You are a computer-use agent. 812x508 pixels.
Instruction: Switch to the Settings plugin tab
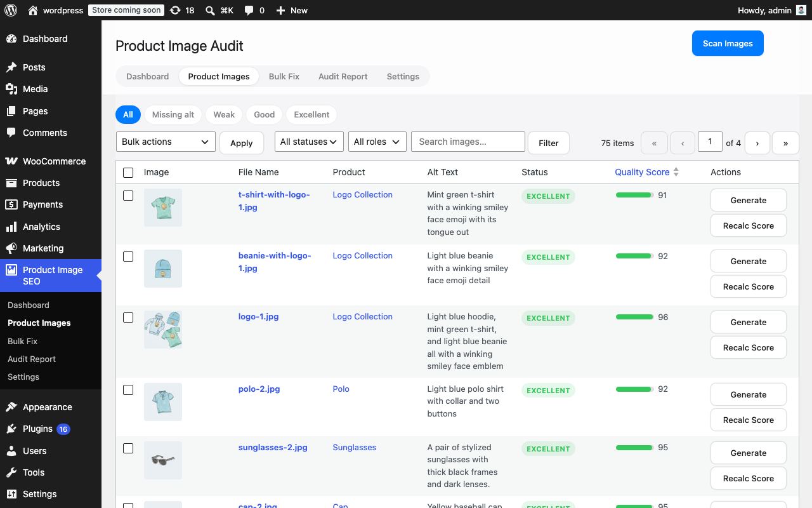(x=403, y=76)
